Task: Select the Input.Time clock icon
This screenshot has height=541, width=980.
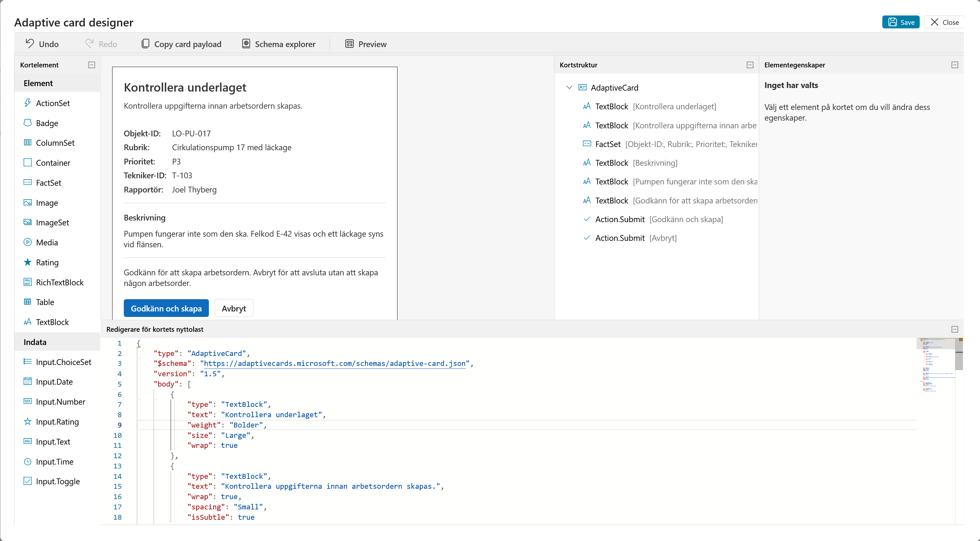Action: coord(27,461)
